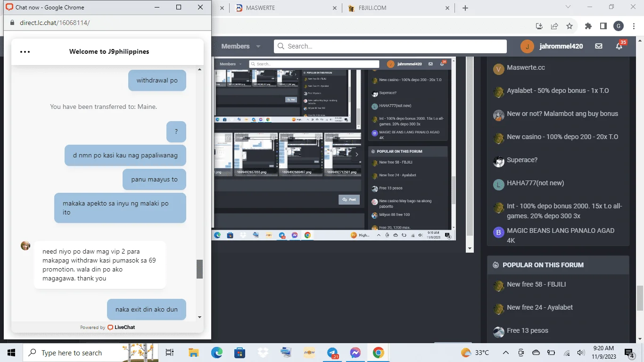Open Int - 100% depo bonus 2000 thread

pos(564,211)
